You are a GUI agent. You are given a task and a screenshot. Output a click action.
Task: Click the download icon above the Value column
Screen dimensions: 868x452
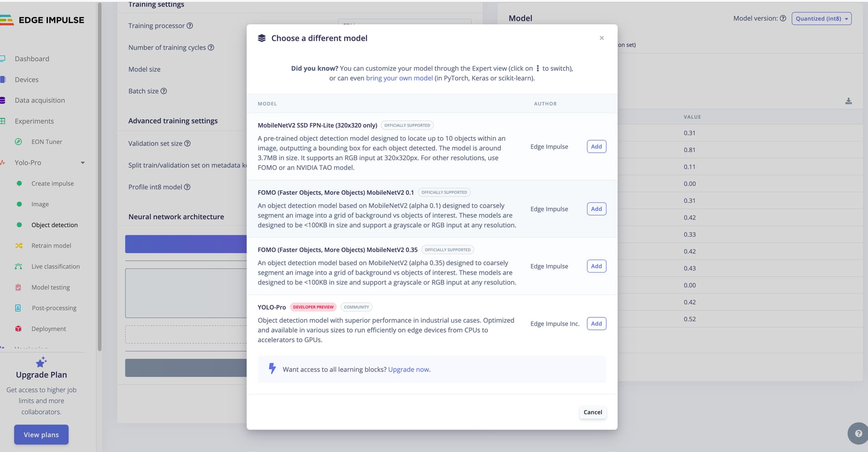[848, 101]
